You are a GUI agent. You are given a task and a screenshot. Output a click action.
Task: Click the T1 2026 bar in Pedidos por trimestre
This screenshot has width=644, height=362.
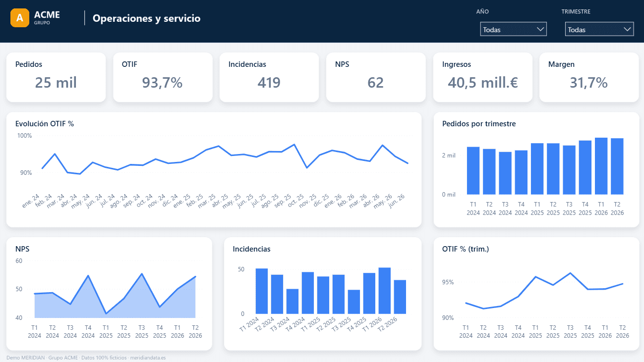601,166
